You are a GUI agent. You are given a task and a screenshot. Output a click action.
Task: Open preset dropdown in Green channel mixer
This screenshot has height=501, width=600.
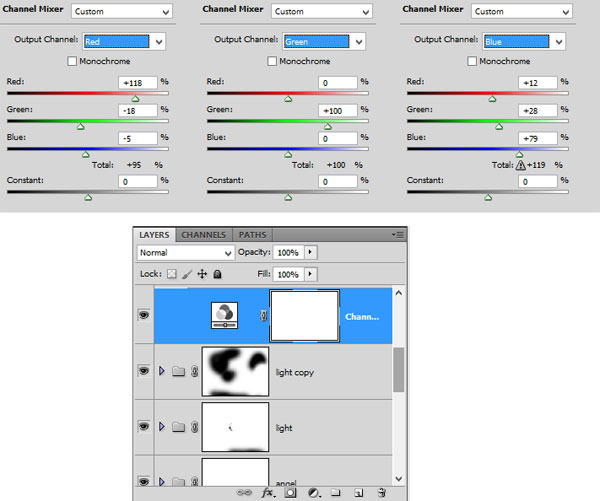322,11
